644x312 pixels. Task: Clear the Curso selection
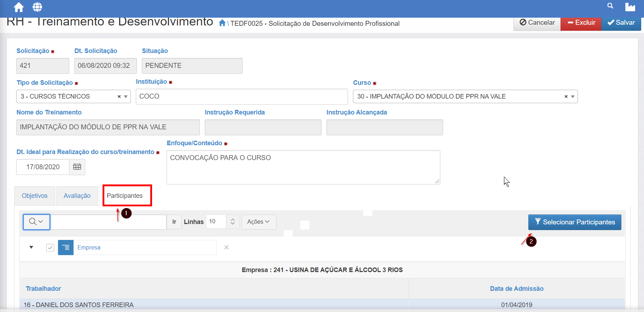[566, 96]
